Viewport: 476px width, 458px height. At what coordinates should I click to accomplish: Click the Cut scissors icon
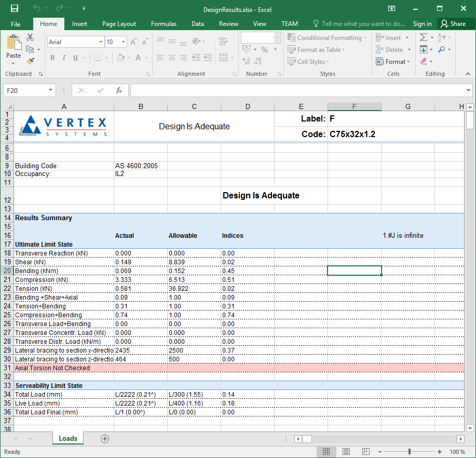(x=30, y=37)
